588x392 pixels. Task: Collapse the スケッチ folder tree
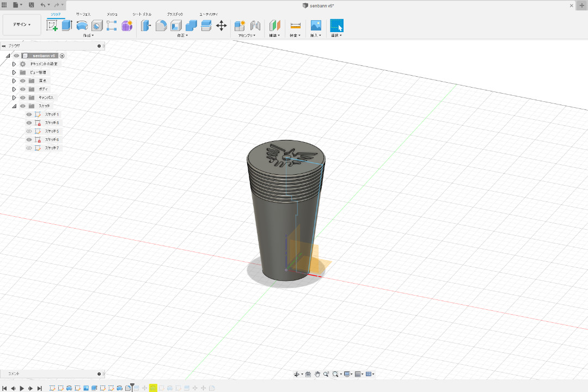tap(14, 106)
